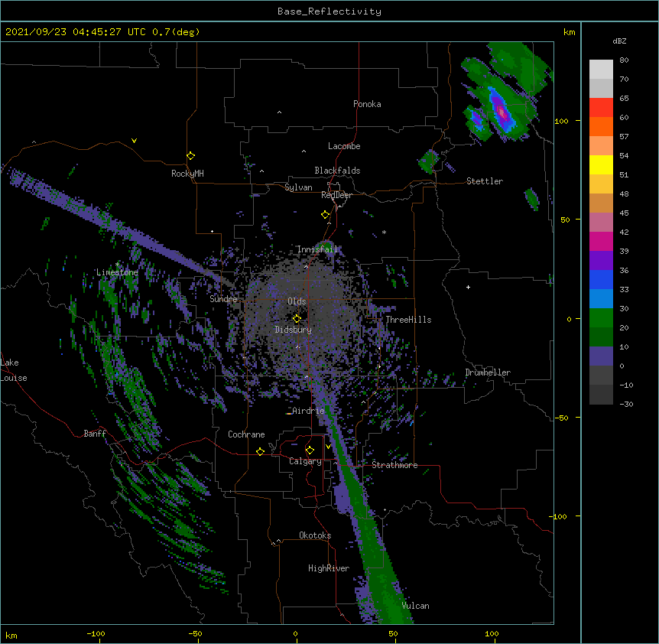The height and width of the screenshot is (644, 659).
Task: Click the small green echo northwest of Stettler
Action: 429,162
